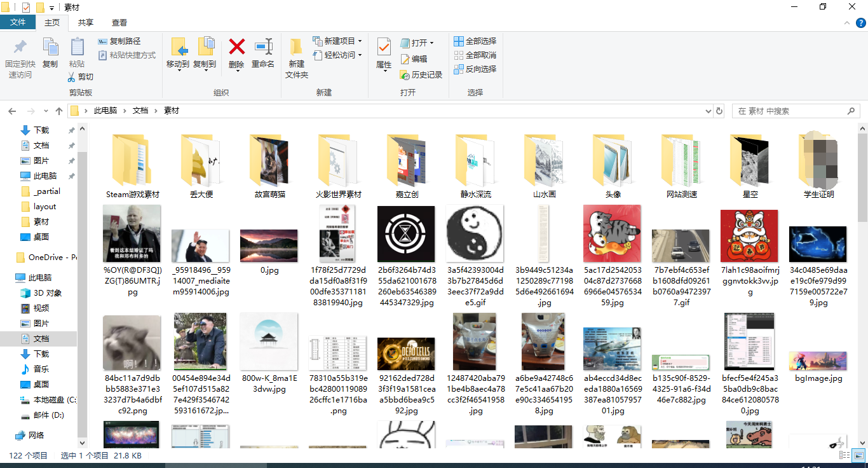This screenshot has width=868, height=468.
Task: Collapse the ribbon with the chevron
Action: (x=846, y=23)
